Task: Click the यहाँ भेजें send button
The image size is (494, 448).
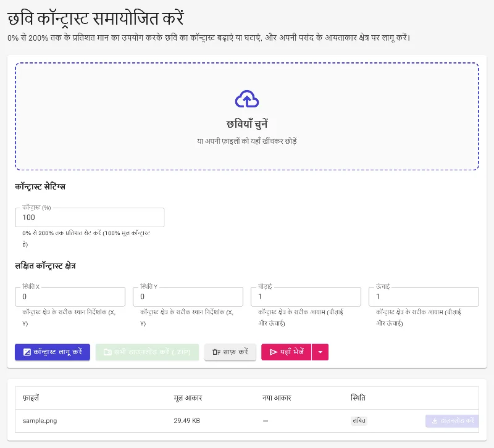Action: 286,352
